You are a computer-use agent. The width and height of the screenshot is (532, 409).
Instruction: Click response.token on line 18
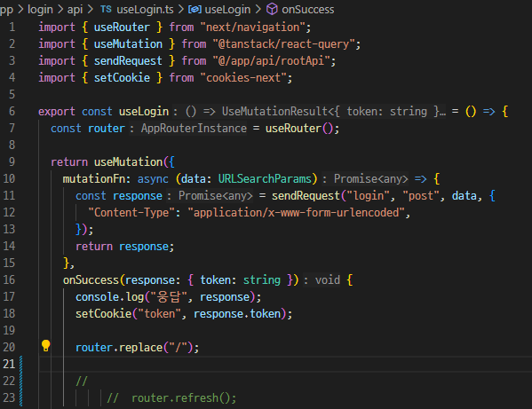(x=237, y=314)
